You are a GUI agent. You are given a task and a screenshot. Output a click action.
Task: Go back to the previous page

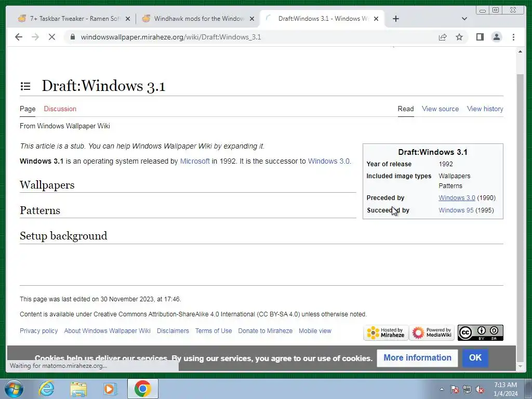[x=19, y=37]
